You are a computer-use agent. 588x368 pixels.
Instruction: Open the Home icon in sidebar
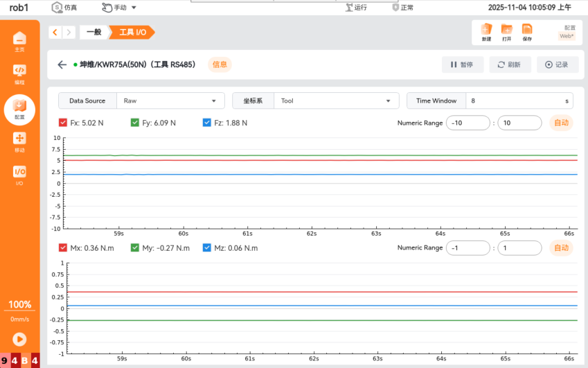click(19, 40)
